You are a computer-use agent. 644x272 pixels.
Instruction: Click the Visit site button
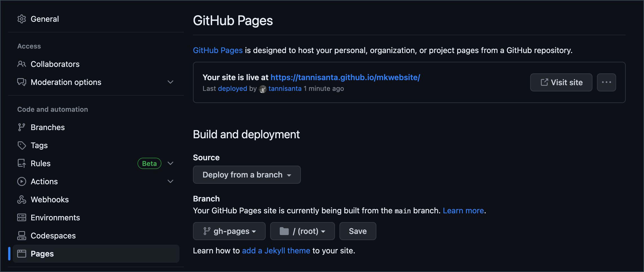[561, 82]
